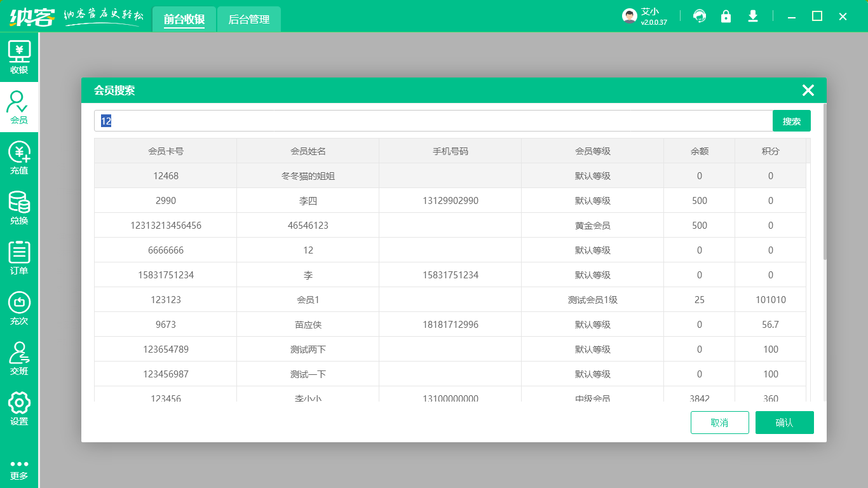Open the 充次 sidebar icon
Viewport: 868px width, 488px height.
[19, 308]
